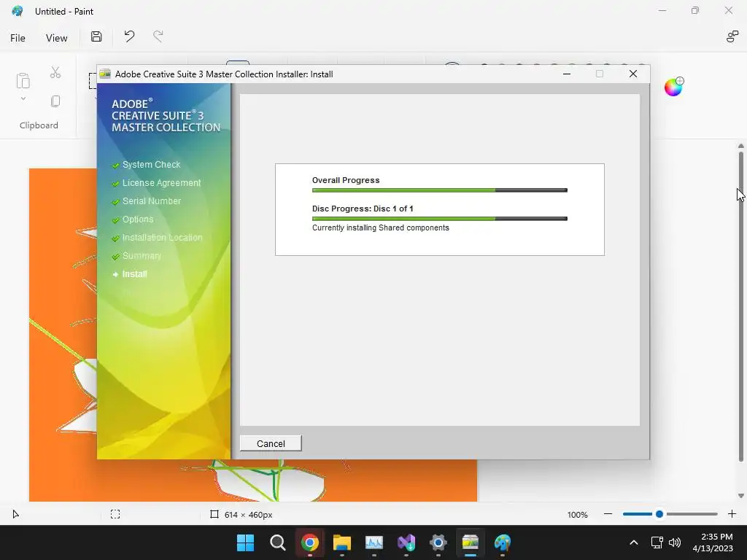Viewport: 747px width, 560px height.
Task: Click the scroll down arrow in Paint
Action: pos(741,496)
